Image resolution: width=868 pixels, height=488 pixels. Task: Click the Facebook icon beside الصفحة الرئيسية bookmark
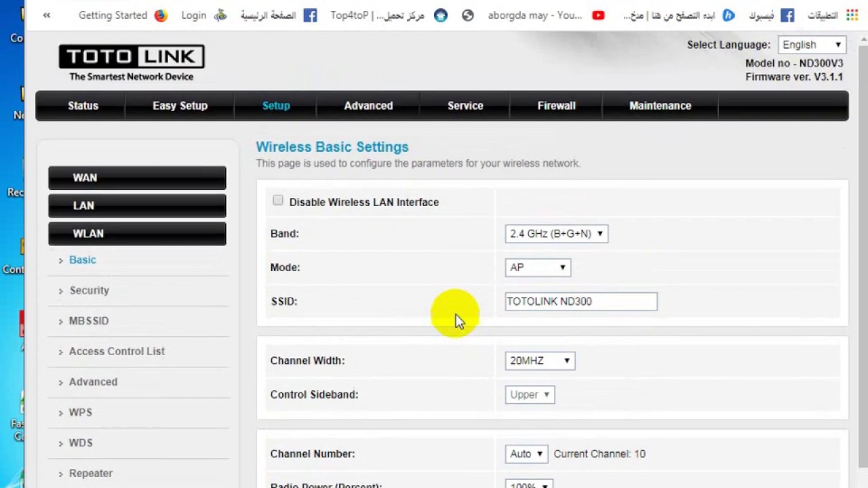tap(310, 15)
